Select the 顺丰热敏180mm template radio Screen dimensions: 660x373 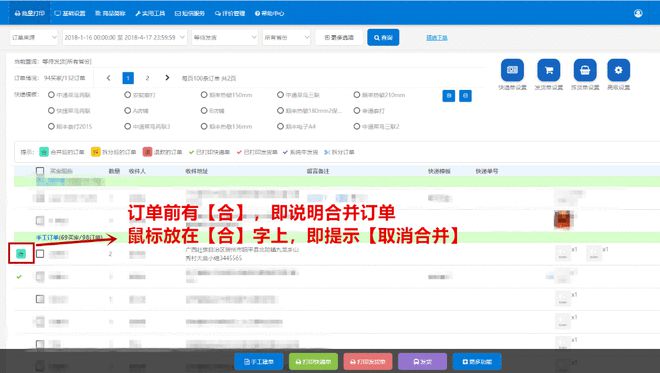(x=280, y=111)
